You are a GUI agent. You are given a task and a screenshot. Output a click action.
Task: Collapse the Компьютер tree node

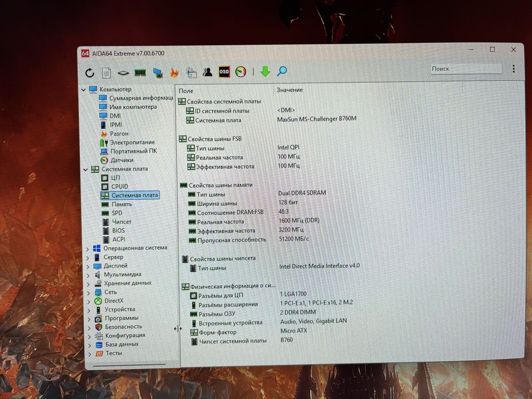(x=83, y=89)
